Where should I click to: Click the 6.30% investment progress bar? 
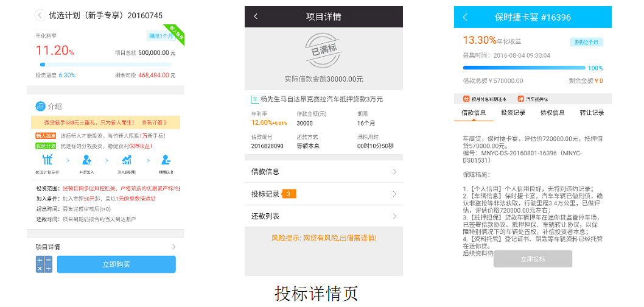[105, 65]
